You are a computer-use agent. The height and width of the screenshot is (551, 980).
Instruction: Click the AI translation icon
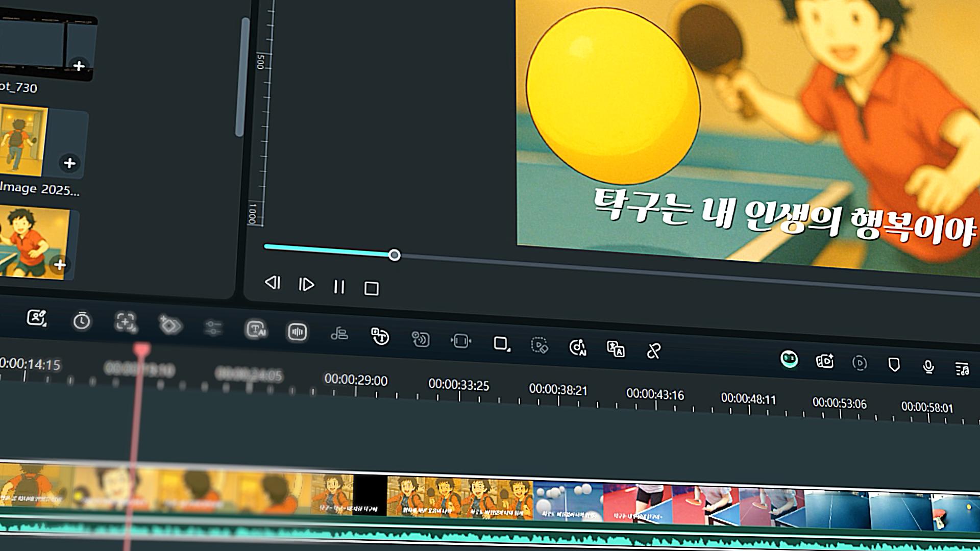(x=616, y=349)
